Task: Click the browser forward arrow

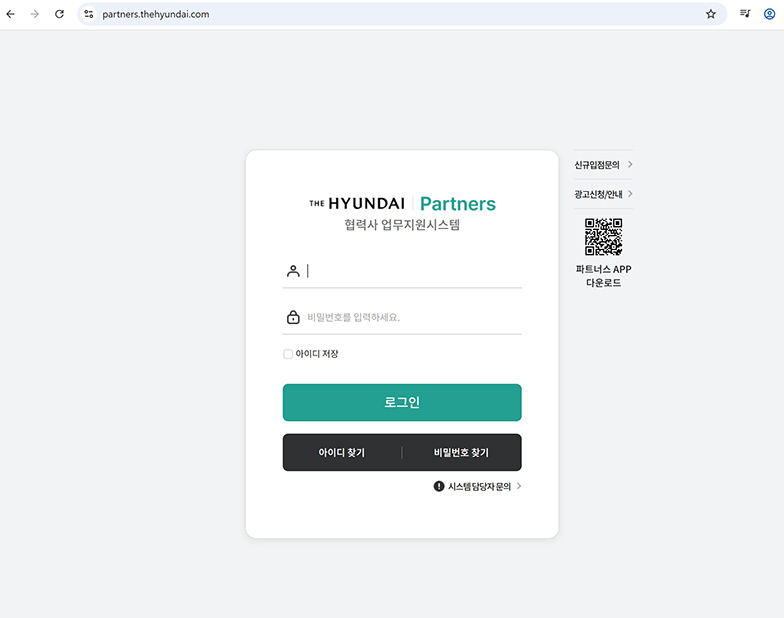Action: pyautogui.click(x=35, y=14)
